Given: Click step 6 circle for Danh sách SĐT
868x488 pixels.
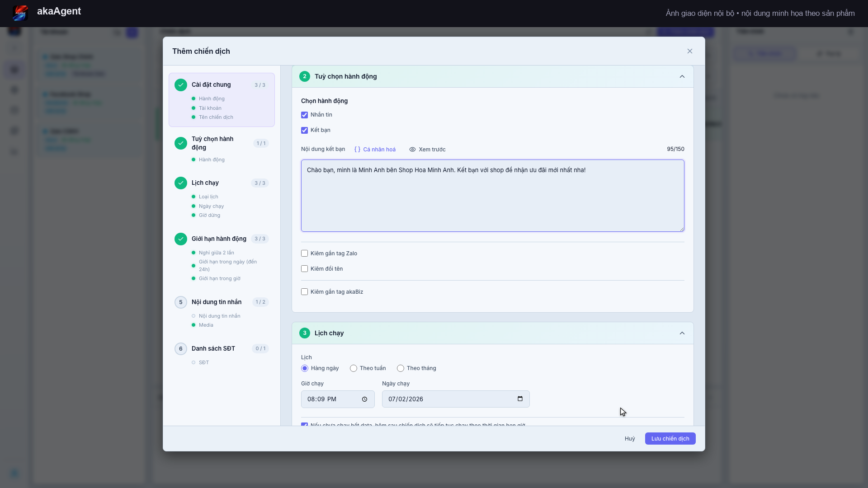Looking at the screenshot, I should tap(181, 349).
